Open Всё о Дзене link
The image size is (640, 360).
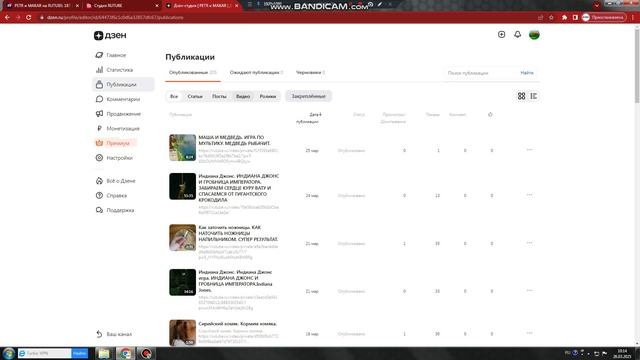click(x=116, y=181)
